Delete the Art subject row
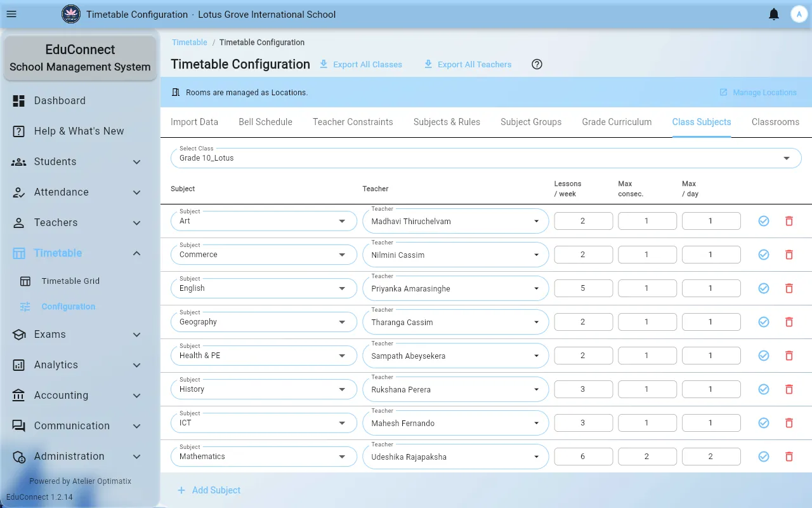Viewport: 812px width, 508px height. tap(789, 221)
